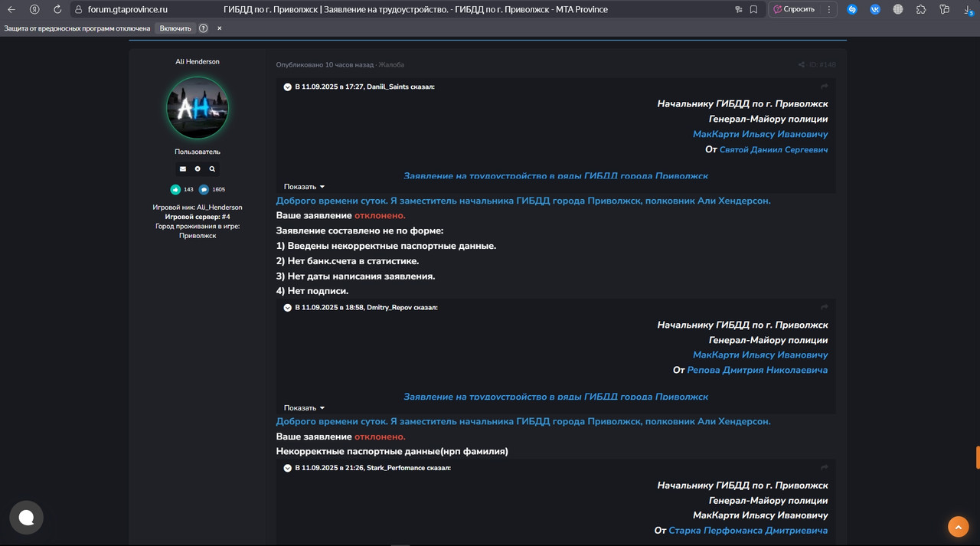Open the password key icon in address bar
The height and width of the screenshot is (546, 980).
[x=738, y=9]
